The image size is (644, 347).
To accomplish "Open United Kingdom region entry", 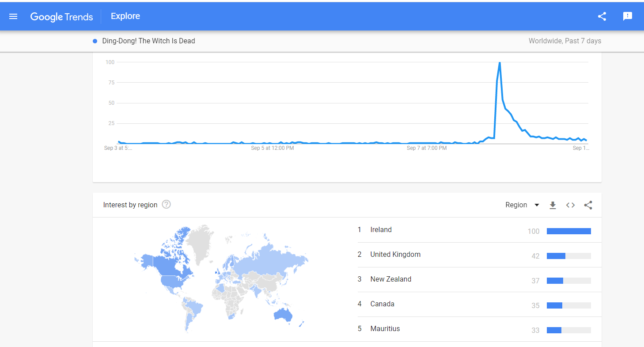I will (395, 255).
